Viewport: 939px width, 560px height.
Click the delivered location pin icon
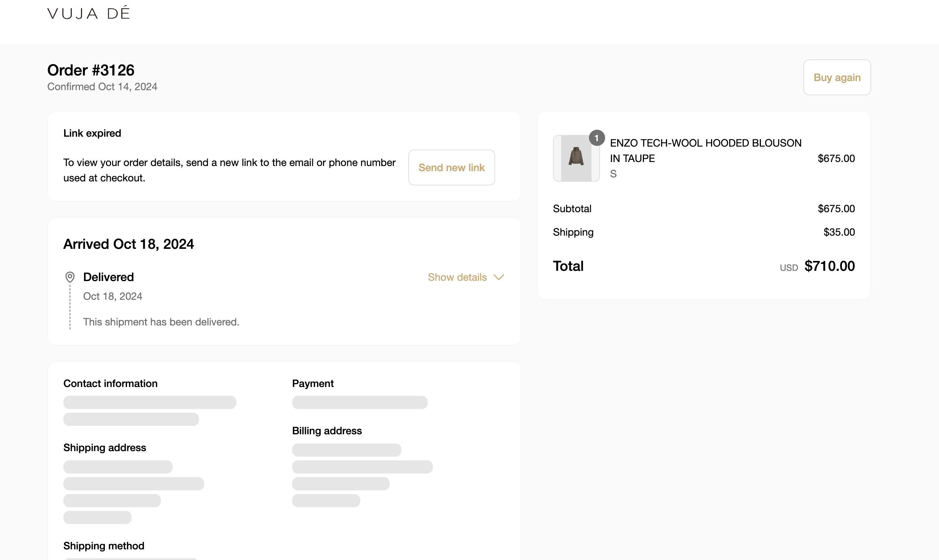[x=70, y=277]
